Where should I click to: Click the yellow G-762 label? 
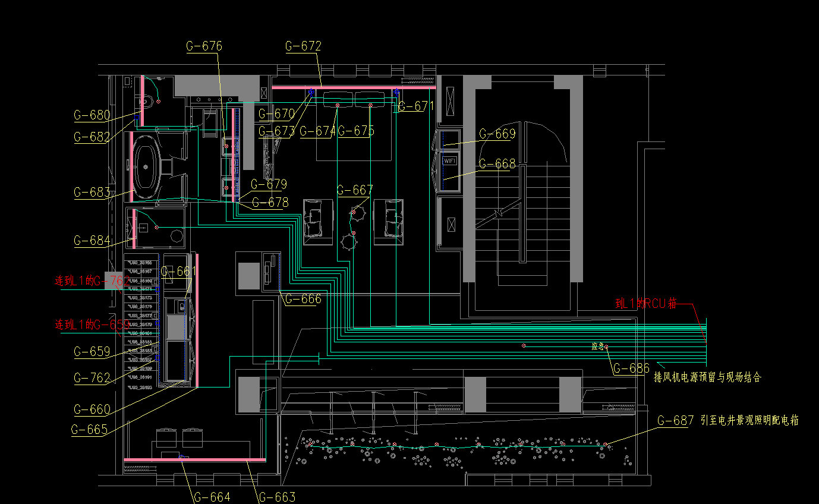[92, 378]
